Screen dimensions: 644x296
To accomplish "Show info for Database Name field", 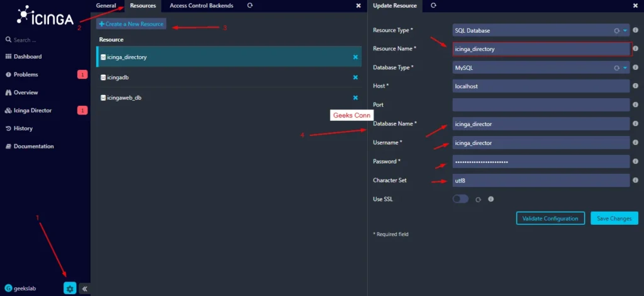I will [x=635, y=123].
